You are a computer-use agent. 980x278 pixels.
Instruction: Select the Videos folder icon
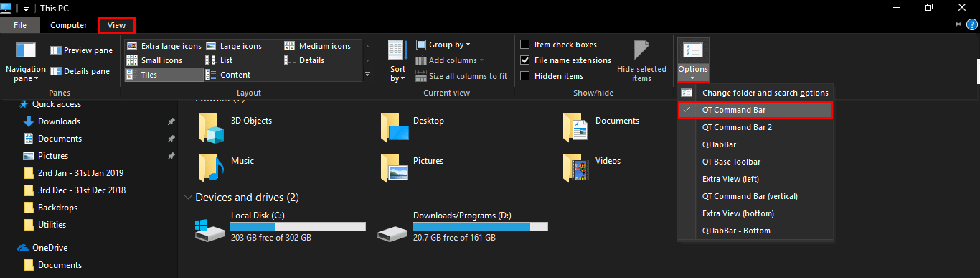pos(576,167)
